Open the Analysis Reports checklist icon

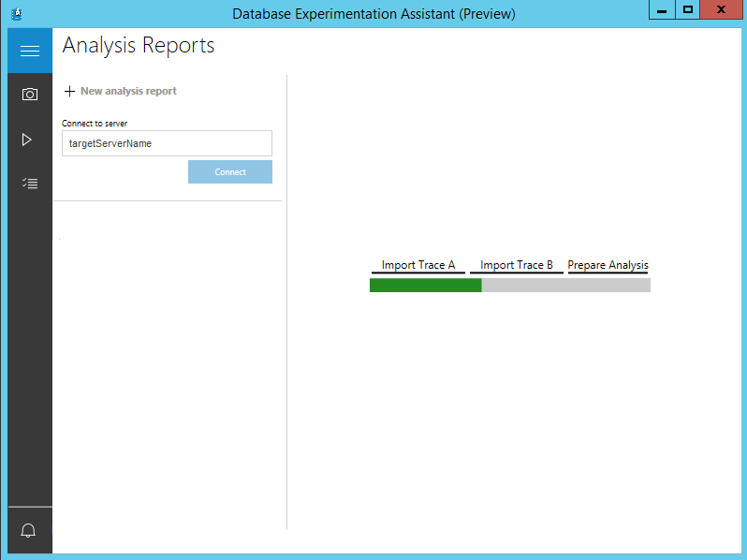[30, 184]
